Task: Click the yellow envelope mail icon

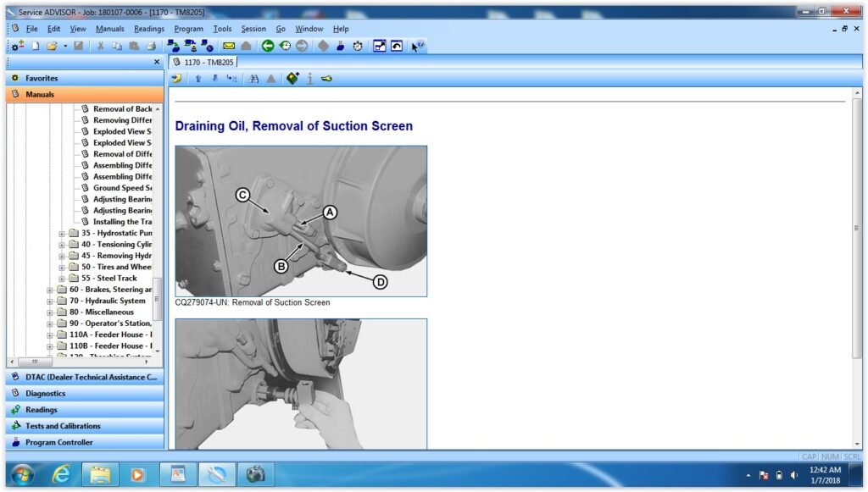Action: point(228,46)
